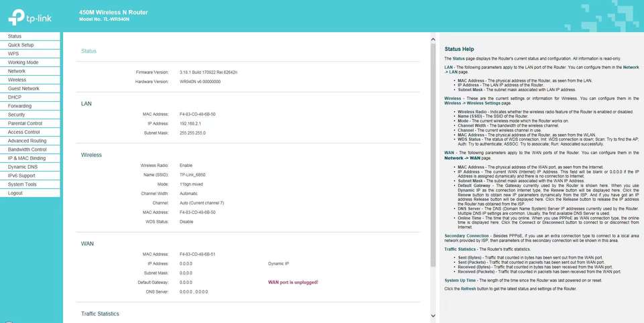
Task: Open Advanced Routing menu
Action: pyautogui.click(x=30, y=141)
